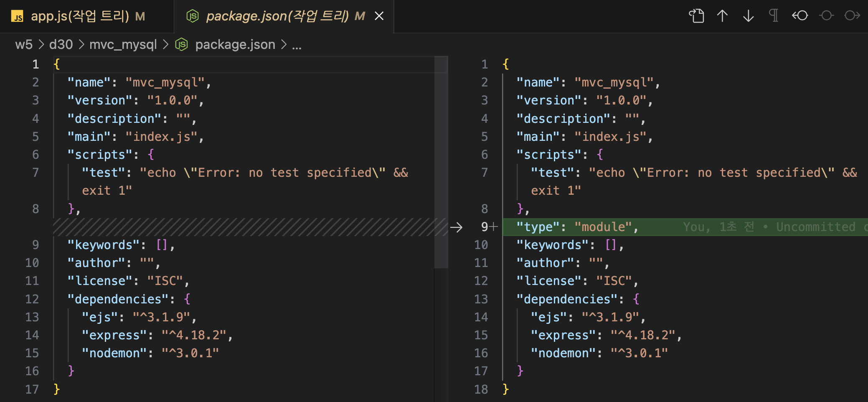Screen dimensions: 868x402
Task: Revert the change with the arrow at line 9
Action: click(456, 227)
